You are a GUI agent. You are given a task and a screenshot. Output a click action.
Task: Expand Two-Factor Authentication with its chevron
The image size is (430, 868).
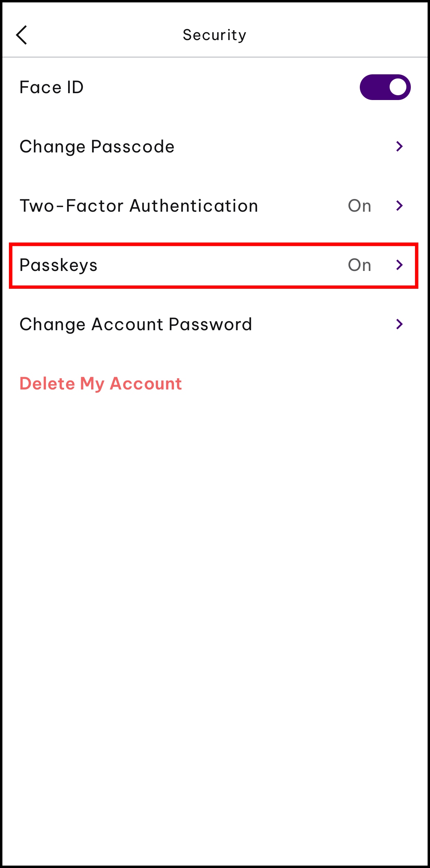pos(399,206)
